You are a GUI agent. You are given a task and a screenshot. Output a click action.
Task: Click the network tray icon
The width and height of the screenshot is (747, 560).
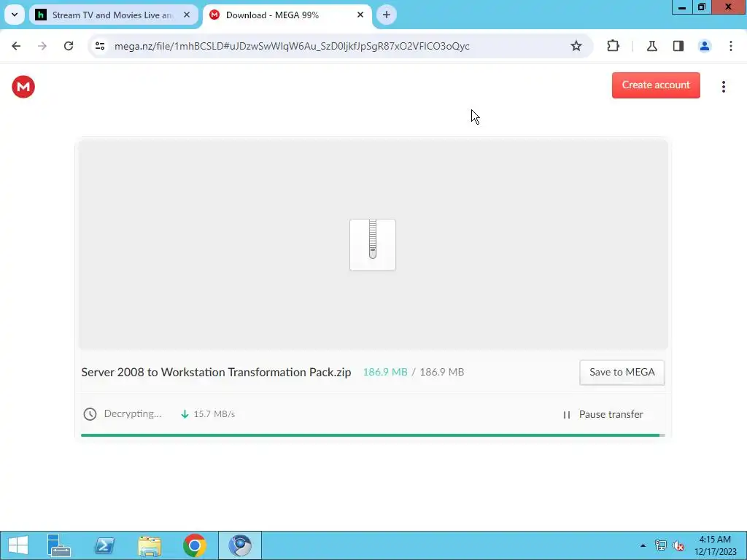pyautogui.click(x=661, y=545)
